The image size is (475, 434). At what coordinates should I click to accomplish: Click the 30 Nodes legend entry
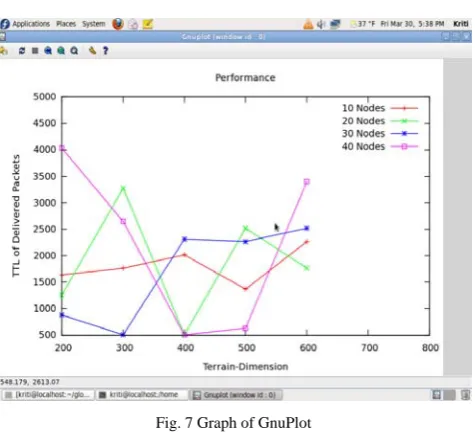click(x=380, y=133)
